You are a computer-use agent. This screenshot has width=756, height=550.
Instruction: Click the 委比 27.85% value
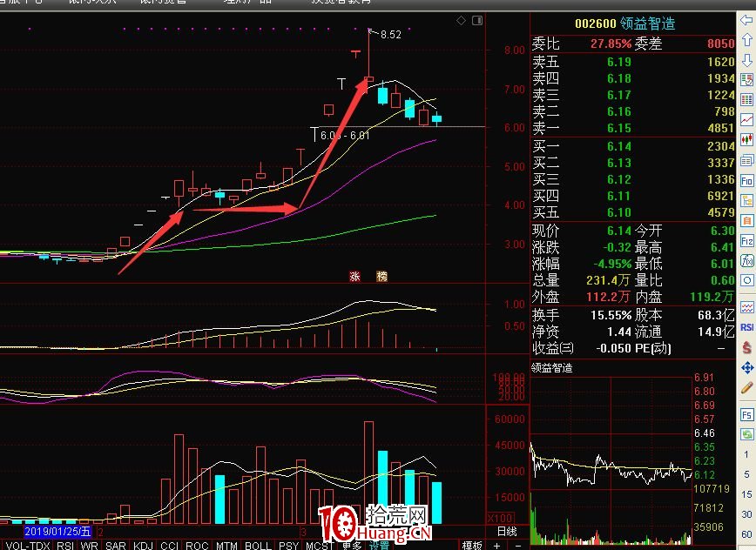tap(611, 44)
